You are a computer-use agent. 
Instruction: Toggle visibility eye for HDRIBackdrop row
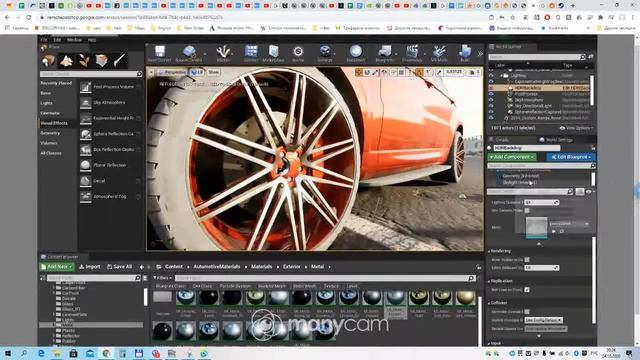coord(491,88)
